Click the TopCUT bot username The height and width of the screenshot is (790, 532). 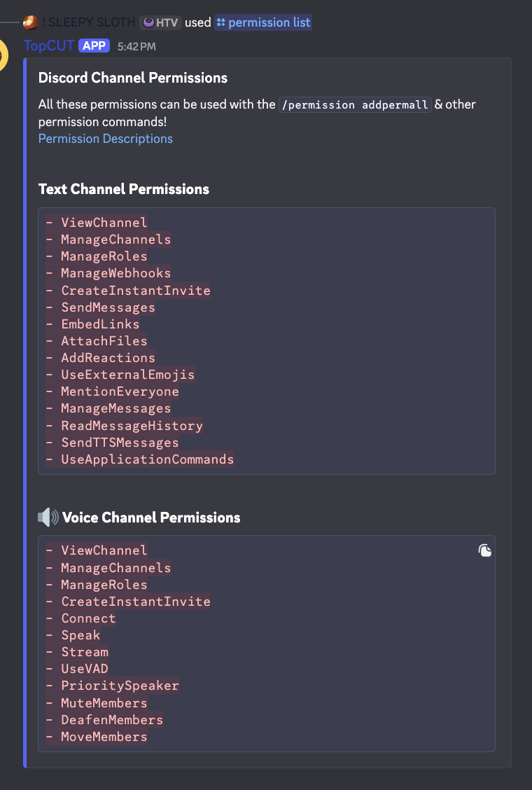point(49,46)
